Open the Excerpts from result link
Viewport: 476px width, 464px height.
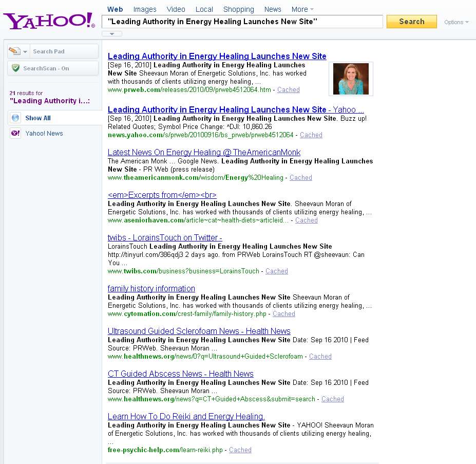[x=162, y=195]
